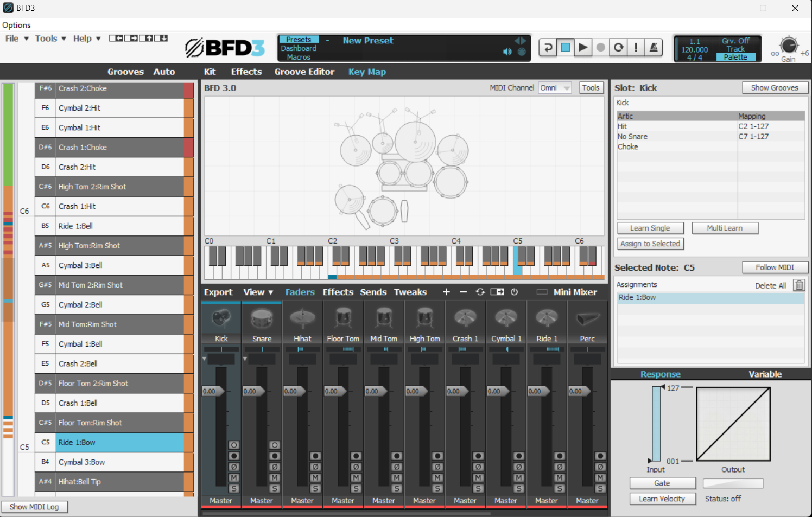812x517 pixels.
Task: Select the Hihat channel icon
Action: point(302,318)
